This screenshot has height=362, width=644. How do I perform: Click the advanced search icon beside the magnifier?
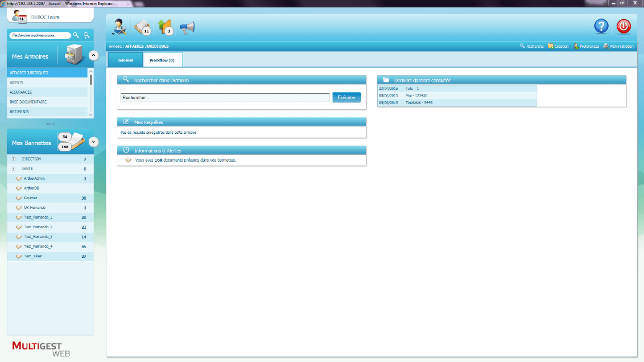[87, 35]
